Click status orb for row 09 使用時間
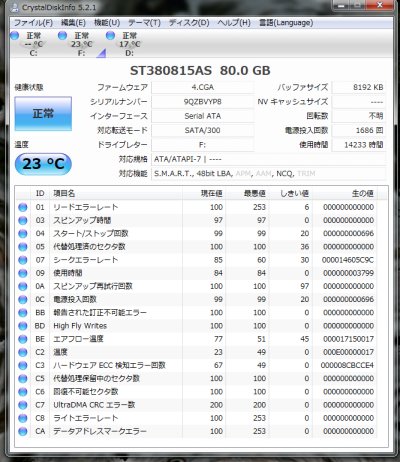400x462 pixels. tap(23, 273)
